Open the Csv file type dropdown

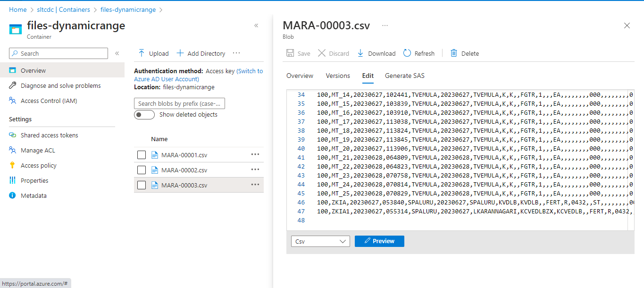point(320,241)
